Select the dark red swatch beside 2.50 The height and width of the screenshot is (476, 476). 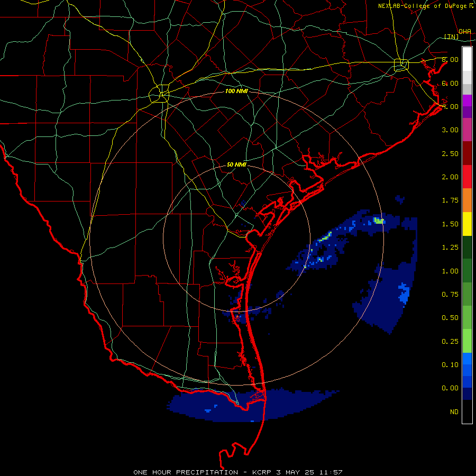click(x=467, y=153)
